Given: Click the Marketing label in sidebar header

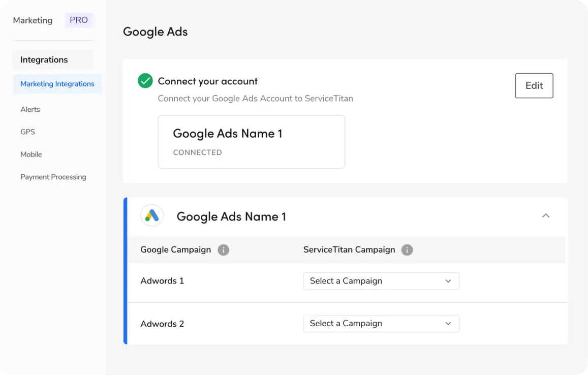Looking at the screenshot, I should point(33,20).
